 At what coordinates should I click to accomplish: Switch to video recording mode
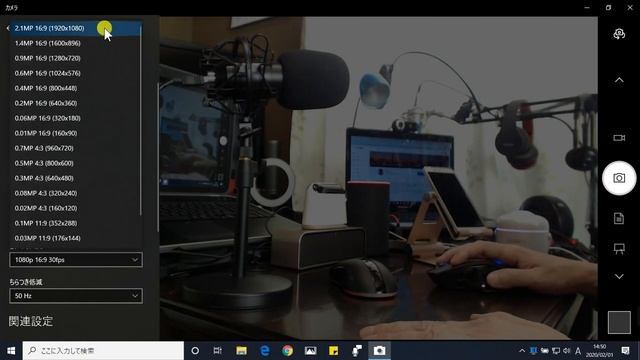(x=619, y=138)
